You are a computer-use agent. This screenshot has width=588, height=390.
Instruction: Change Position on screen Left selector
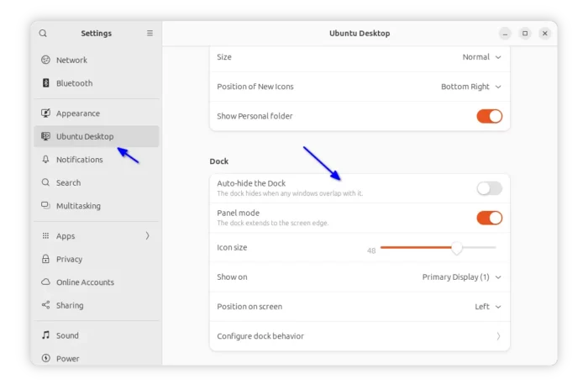[488, 307]
